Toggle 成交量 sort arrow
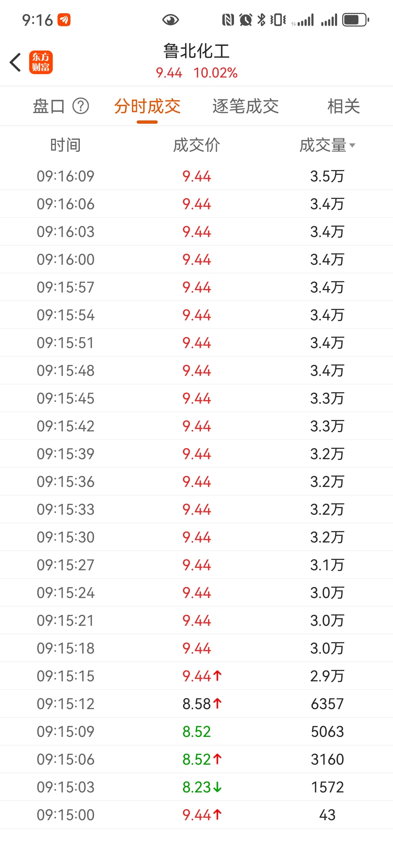The height and width of the screenshot is (868, 393). pyautogui.click(x=352, y=145)
